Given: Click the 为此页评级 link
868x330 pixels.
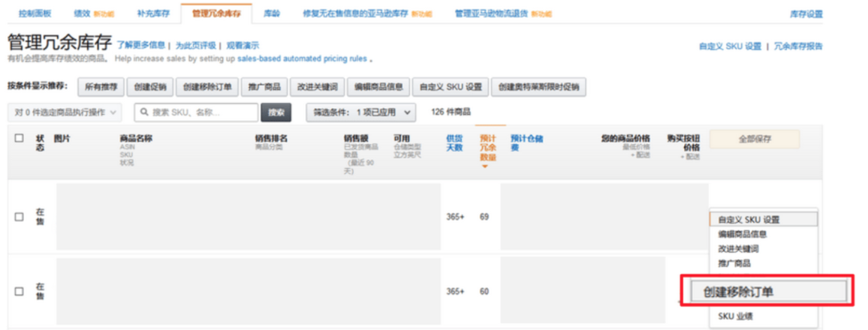Looking at the screenshot, I should 195,46.
